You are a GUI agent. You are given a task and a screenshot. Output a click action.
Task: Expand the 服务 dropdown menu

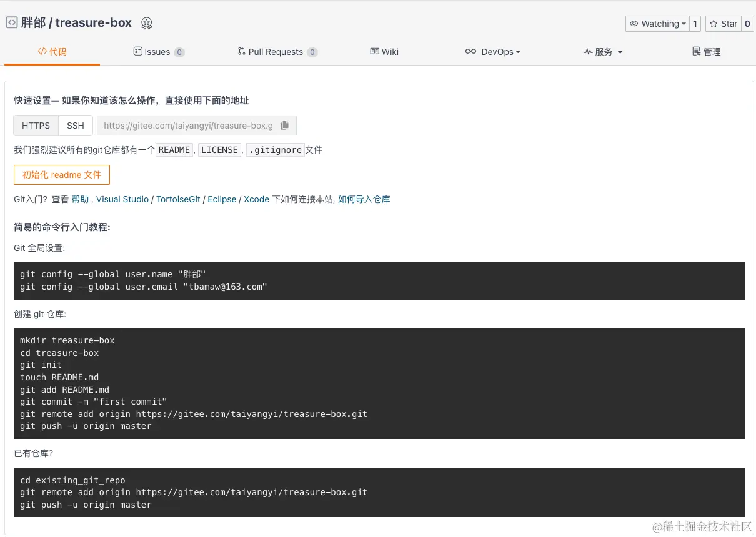point(604,52)
